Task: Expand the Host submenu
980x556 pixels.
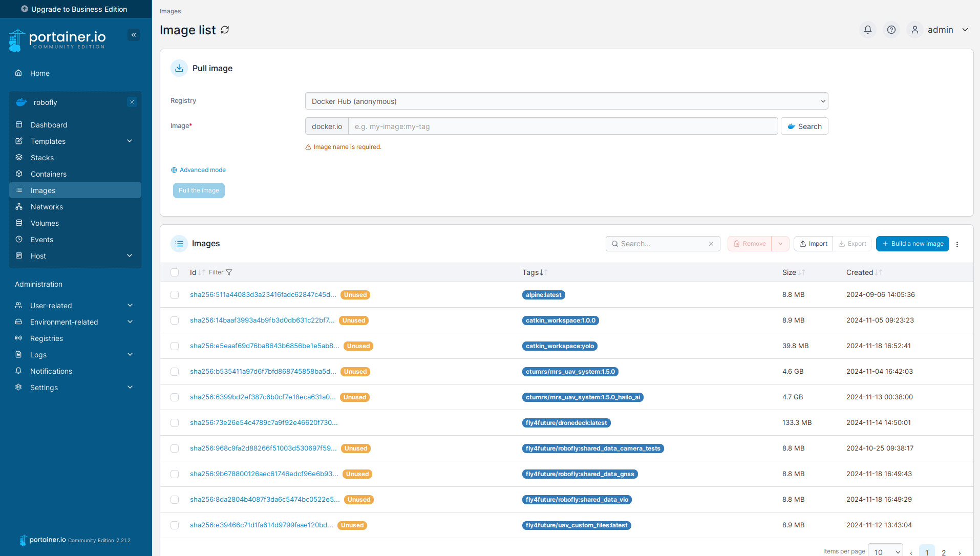Action: point(130,256)
